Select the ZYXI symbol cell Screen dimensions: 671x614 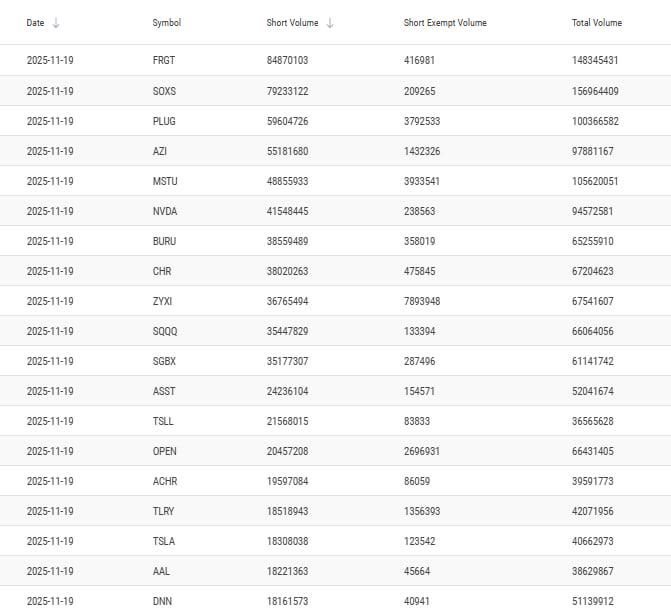coord(162,301)
